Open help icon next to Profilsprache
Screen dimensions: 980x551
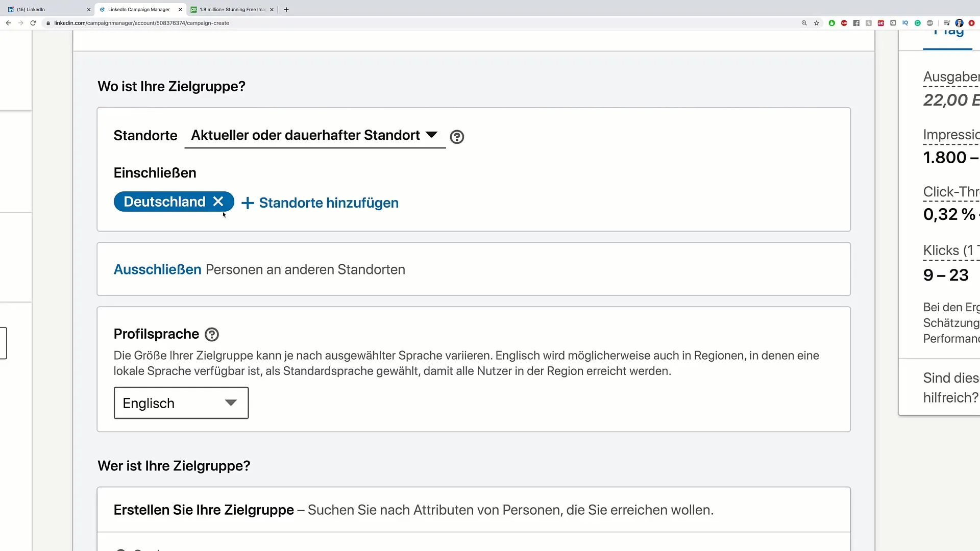pyautogui.click(x=212, y=334)
